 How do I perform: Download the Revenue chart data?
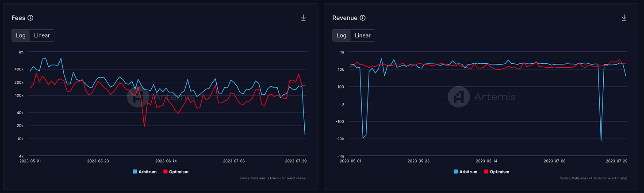point(624,18)
